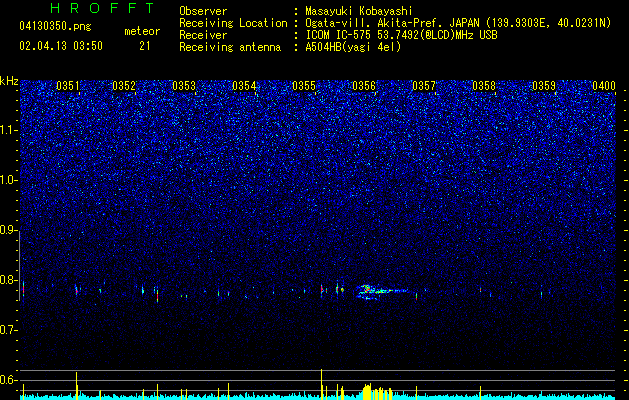This screenshot has width=629, height=400.
Task: Click the ICOM IC-575 receiver frequency text
Action: click(401, 35)
